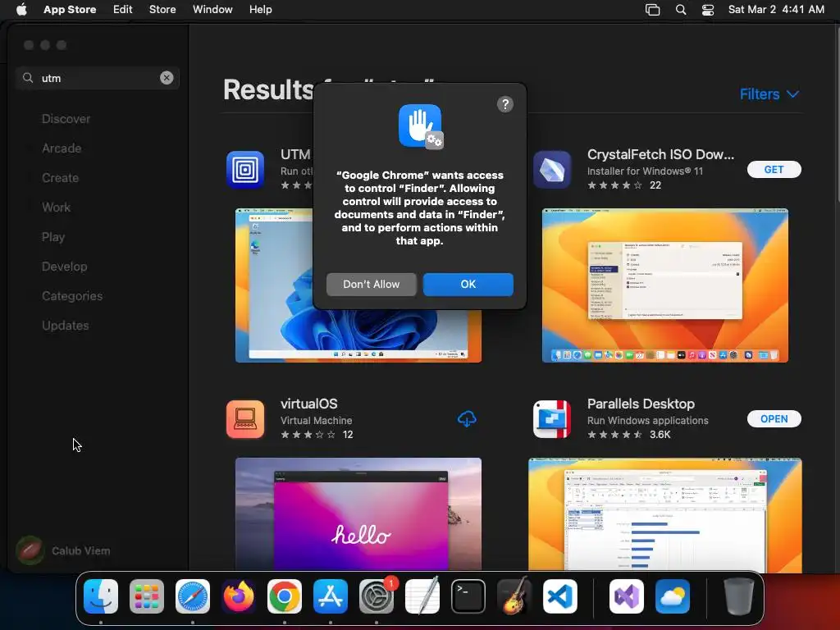Image resolution: width=840 pixels, height=630 pixels.
Task: Redownload virtualOS with the cloud icon
Action: tap(467, 419)
